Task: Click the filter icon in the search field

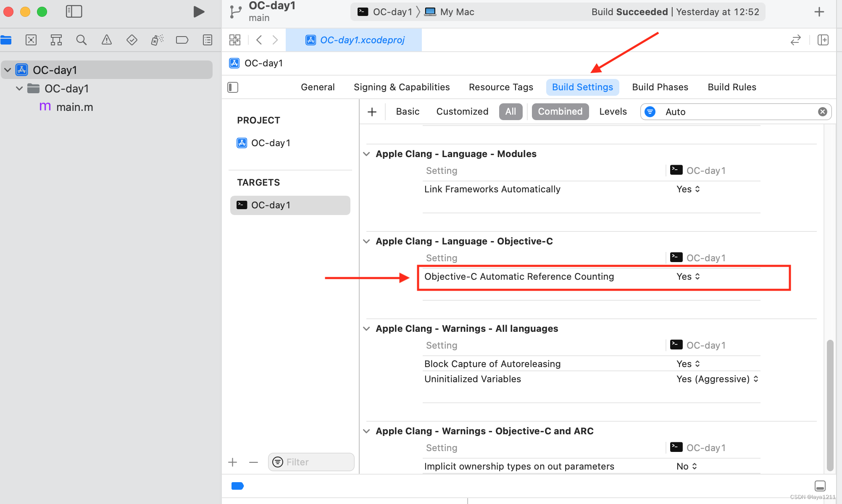Action: 650,112
